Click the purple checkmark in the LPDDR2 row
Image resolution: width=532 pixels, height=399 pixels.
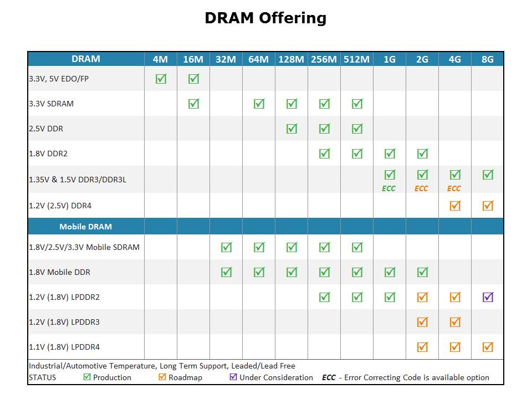point(488,297)
